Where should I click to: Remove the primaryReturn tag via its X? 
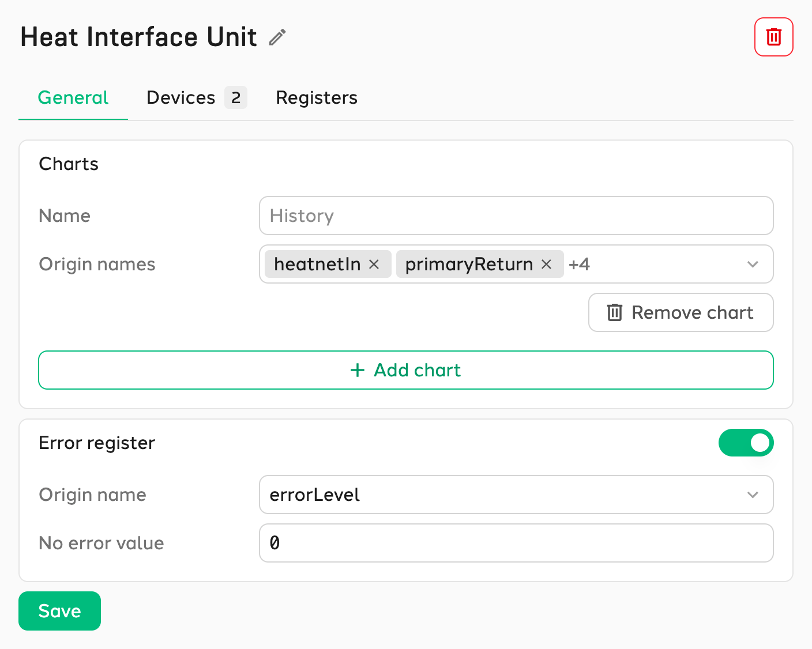click(546, 264)
